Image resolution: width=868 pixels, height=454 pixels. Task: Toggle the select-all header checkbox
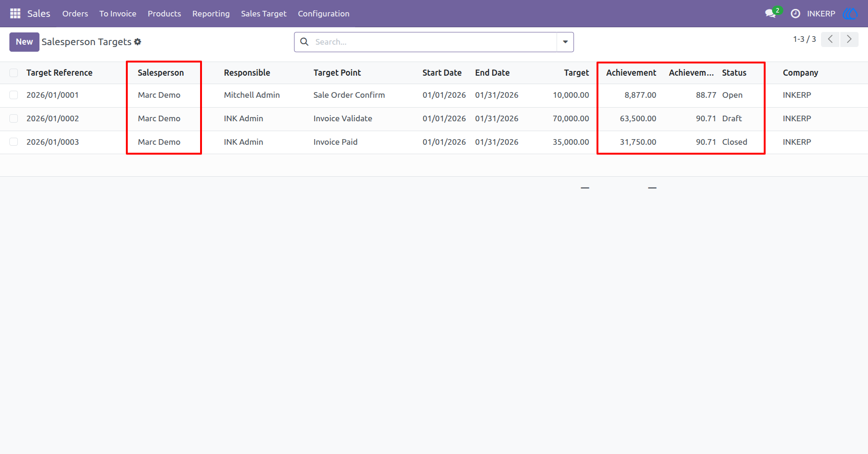[x=14, y=73]
